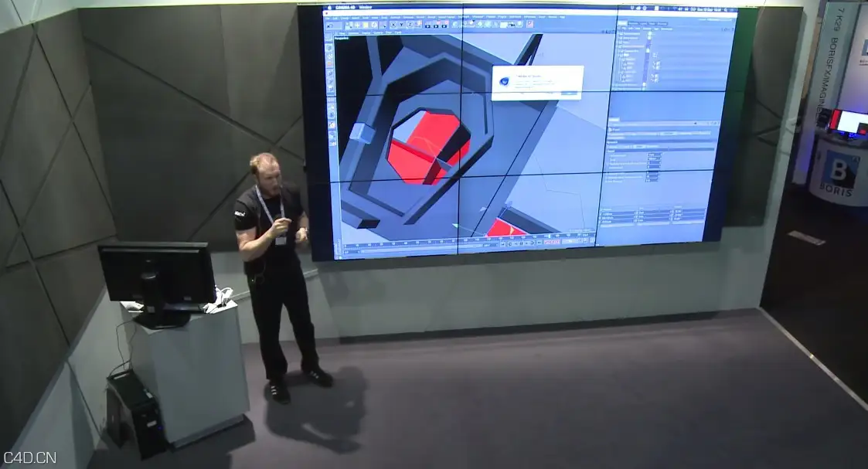Toggle the coordinate system icon after Z
The image size is (868, 469).
[418, 25]
